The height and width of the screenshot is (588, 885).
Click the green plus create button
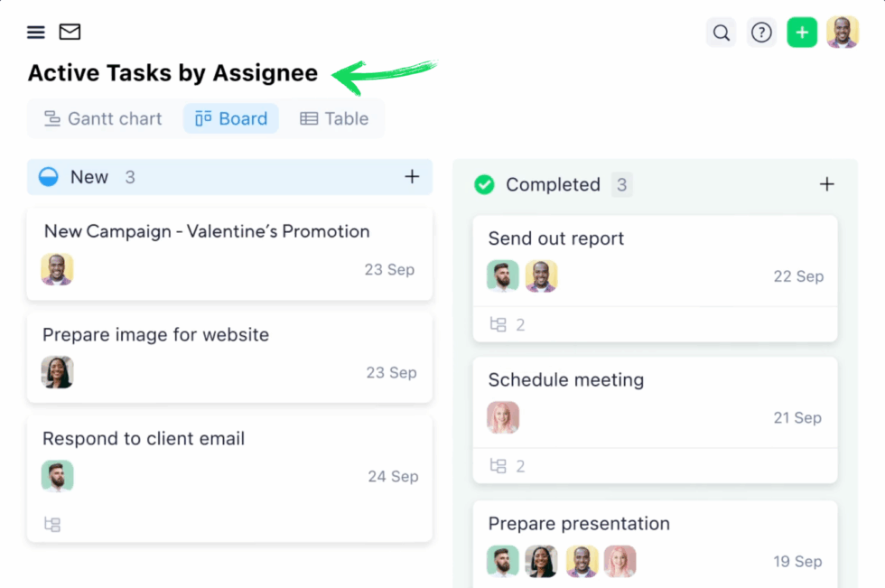802,33
